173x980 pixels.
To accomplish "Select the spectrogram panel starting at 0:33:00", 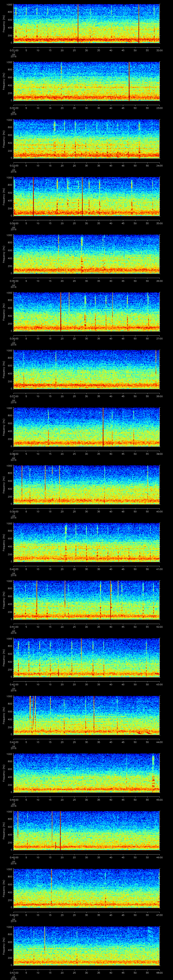I will (x=86, y=139).
